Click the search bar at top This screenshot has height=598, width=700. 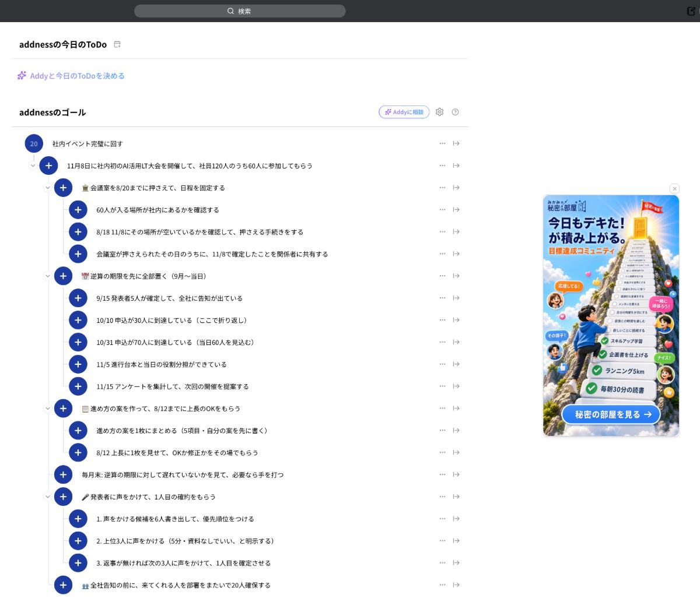[240, 11]
